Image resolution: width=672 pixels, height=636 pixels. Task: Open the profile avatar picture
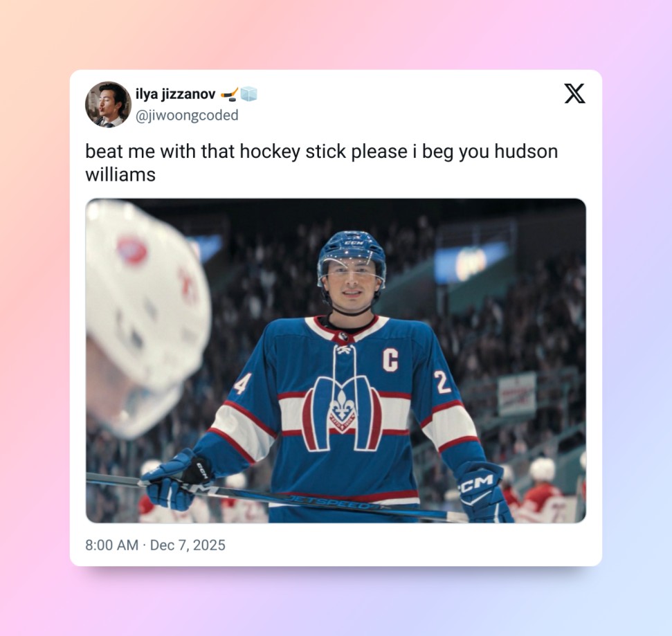(108, 104)
